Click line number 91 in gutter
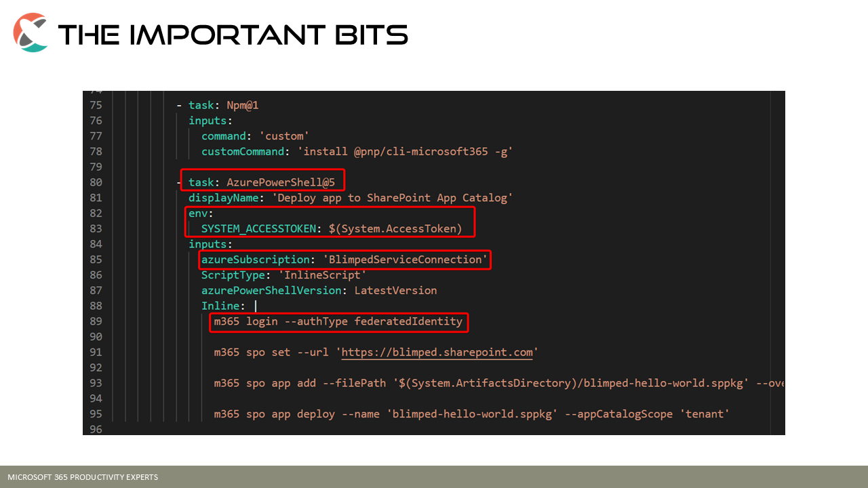Image resolution: width=868 pixels, height=488 pixels. 96,352
